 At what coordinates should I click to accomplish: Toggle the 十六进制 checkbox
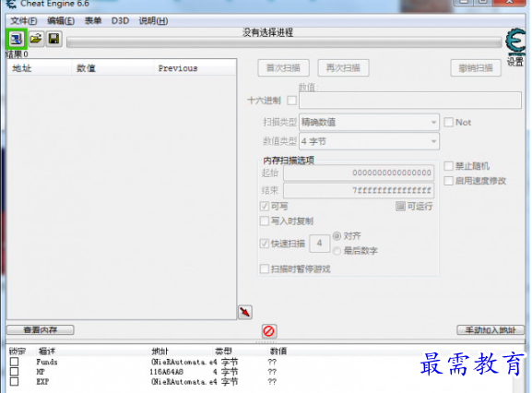291,101
